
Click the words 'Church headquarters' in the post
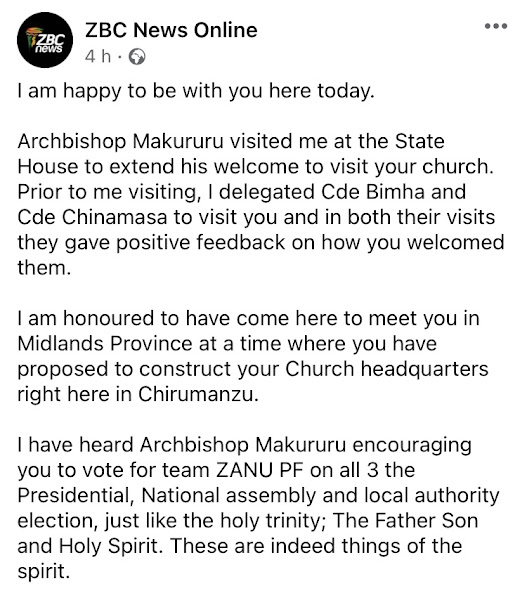[x=387, y=369]
